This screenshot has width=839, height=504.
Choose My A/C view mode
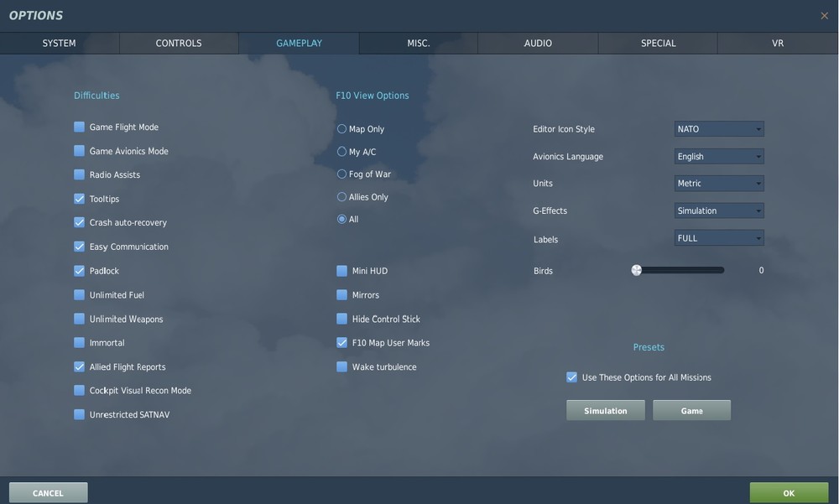tap(341, 150)
